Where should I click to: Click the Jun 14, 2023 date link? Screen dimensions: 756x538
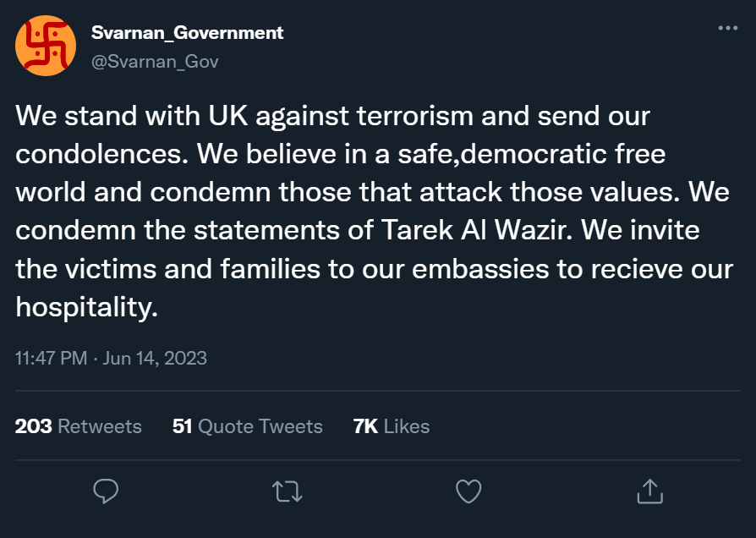[x=156, y=358]
